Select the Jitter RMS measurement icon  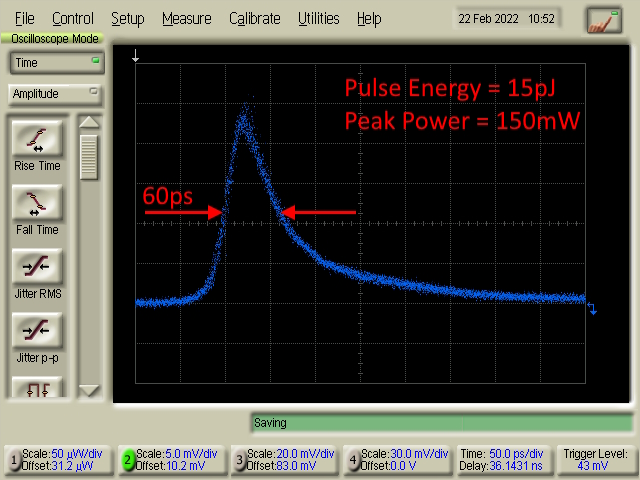(37, 267)
